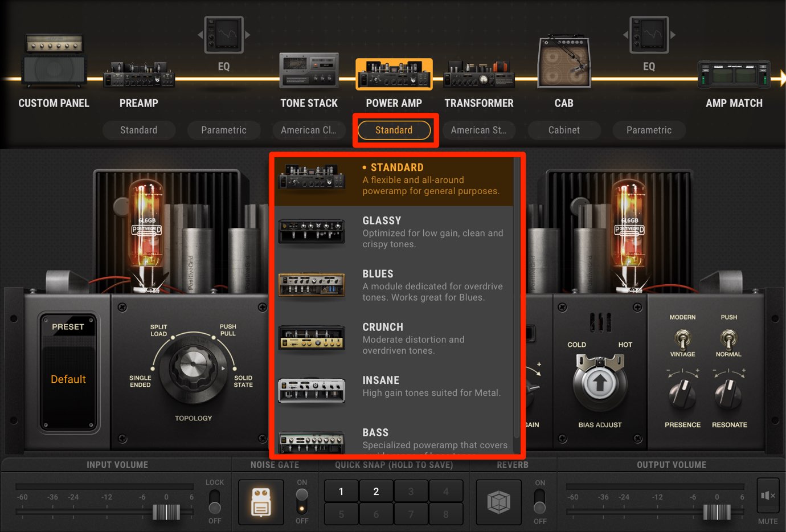Select the Tone Stack module icon
The height and width of the screenshot is (532, 786).
click(x=309, y=70)
